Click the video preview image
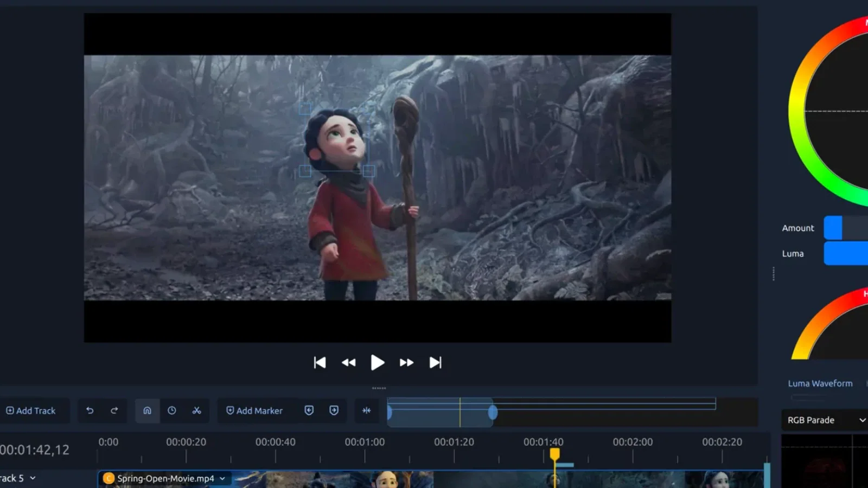The image size is (868, 488). pyautogui.click(x=378, y=178)
